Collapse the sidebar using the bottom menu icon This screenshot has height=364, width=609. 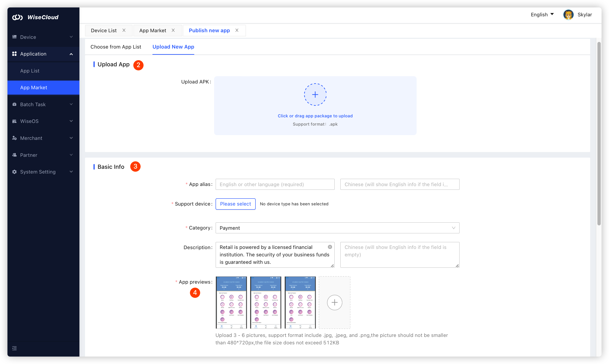point(14,348)
